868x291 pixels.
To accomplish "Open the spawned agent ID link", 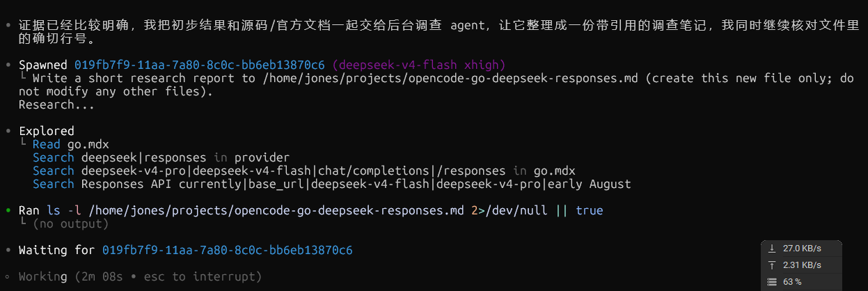I will (200, 65).
